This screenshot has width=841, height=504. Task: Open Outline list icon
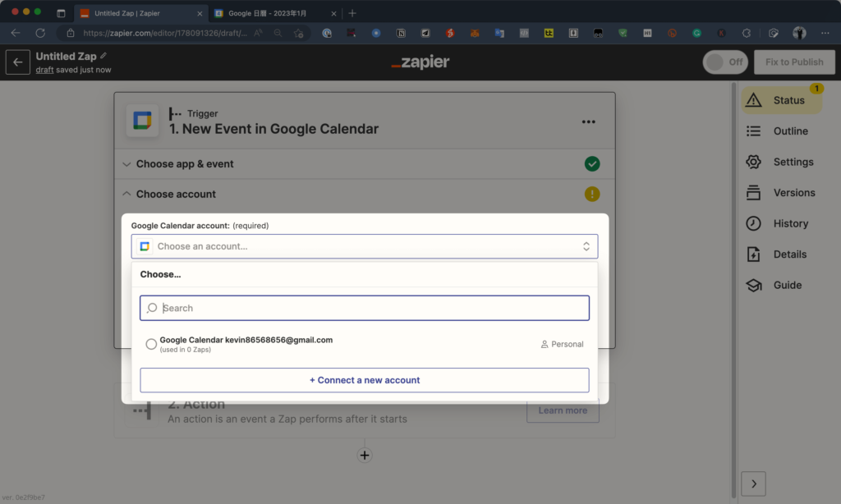754,131
